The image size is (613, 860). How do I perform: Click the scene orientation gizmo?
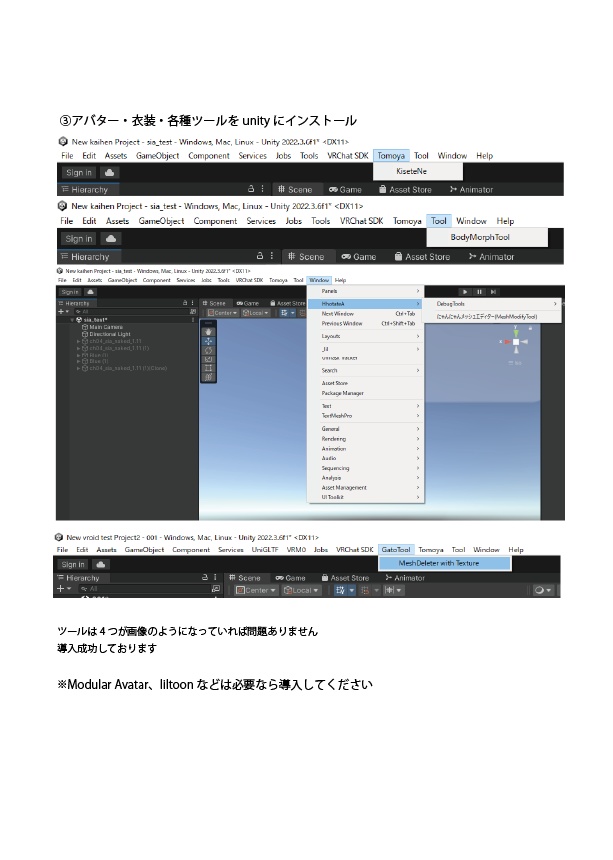516,341
